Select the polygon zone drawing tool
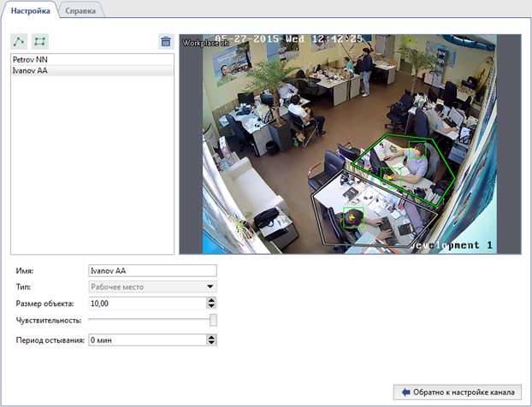The width and height of the screenshot is (532, 407). [x=39, y=41]
